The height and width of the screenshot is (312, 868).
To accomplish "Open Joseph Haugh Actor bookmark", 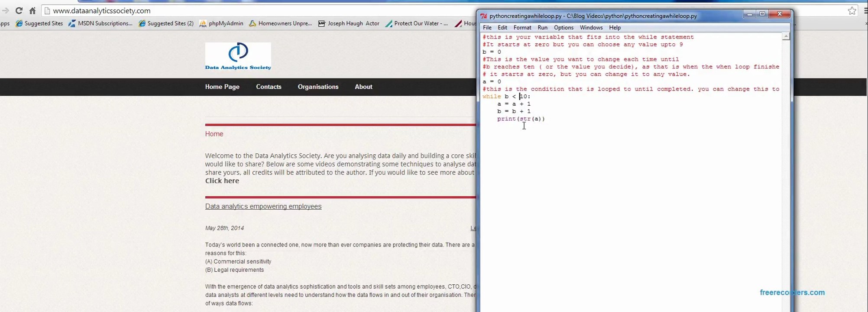I will (349, 23).
